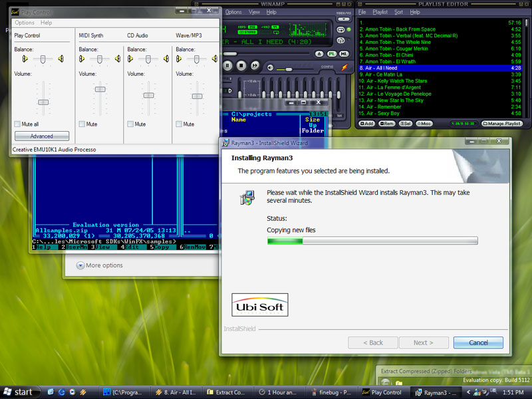
Task: Click Manage Playlist button
Action: [x=501, y=124]
